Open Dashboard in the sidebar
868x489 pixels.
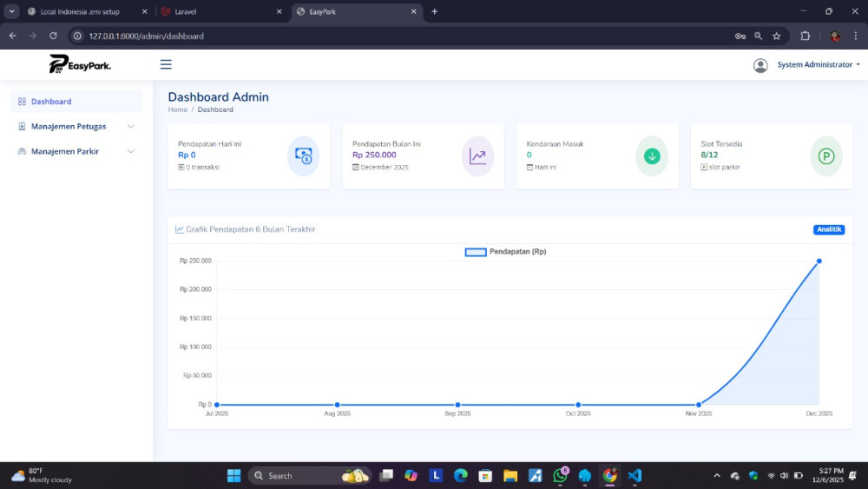(x=51, y=102)
